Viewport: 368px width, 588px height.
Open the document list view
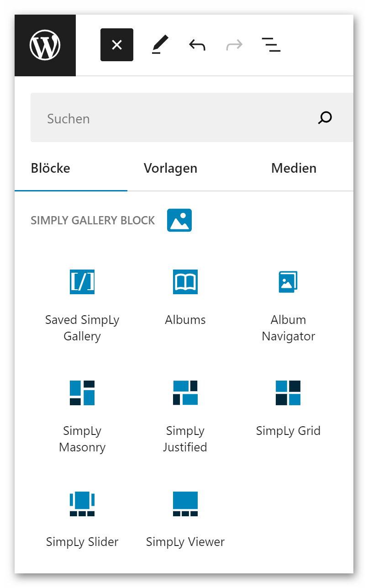(271, 45)
